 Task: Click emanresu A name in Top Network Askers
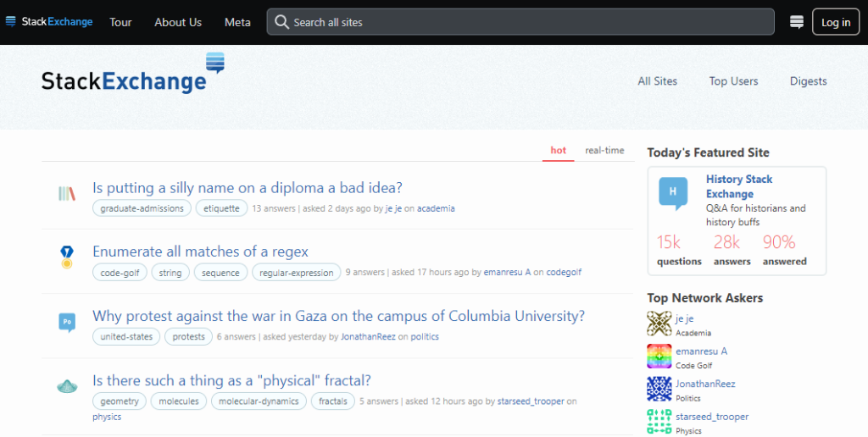pos(701,351)
